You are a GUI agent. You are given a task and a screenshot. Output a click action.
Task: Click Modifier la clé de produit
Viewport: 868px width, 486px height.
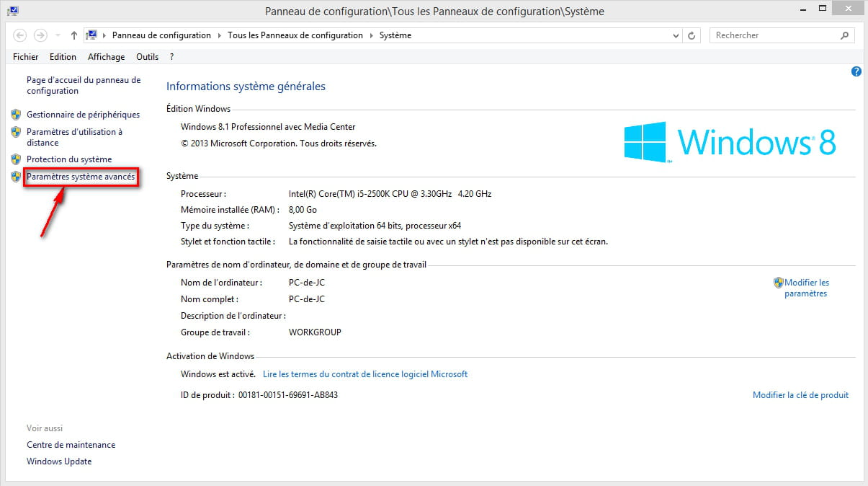click(800, 395)
